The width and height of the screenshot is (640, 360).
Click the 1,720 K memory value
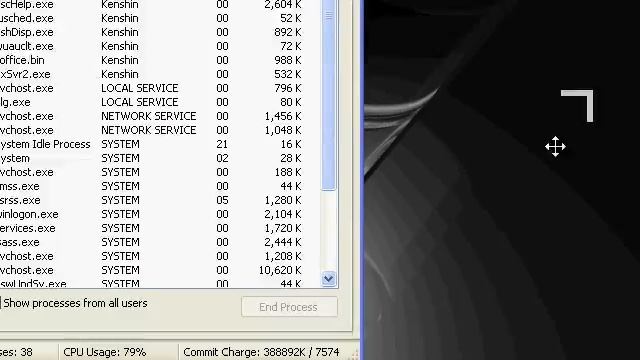283,228
